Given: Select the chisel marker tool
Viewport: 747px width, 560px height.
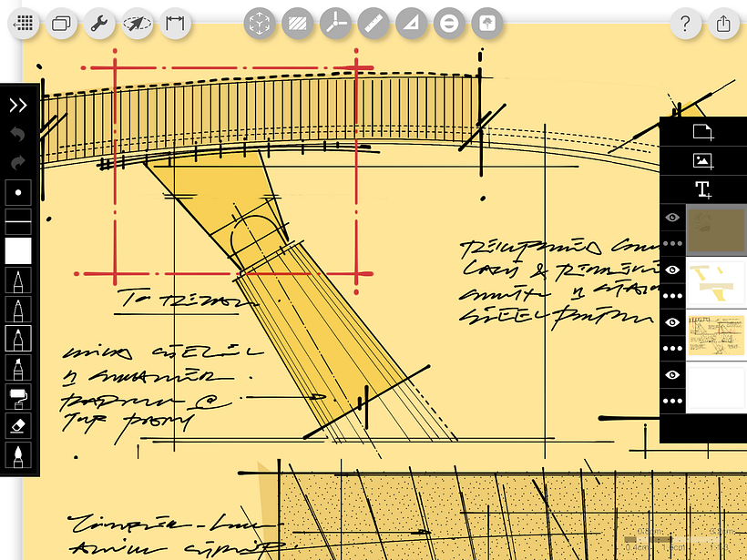Looking at the screenshot, I should [x=18, y=368].
